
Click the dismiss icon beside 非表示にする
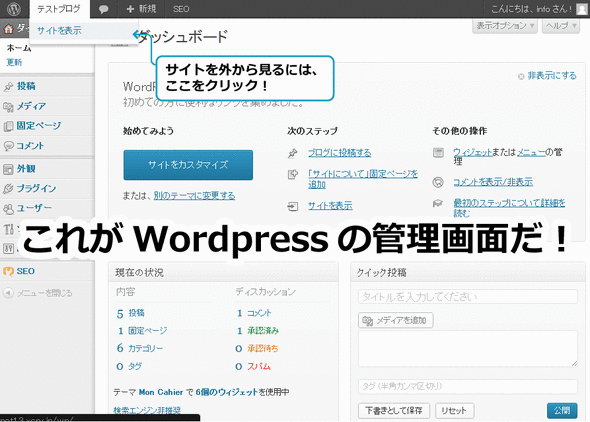tap(521, 76)
